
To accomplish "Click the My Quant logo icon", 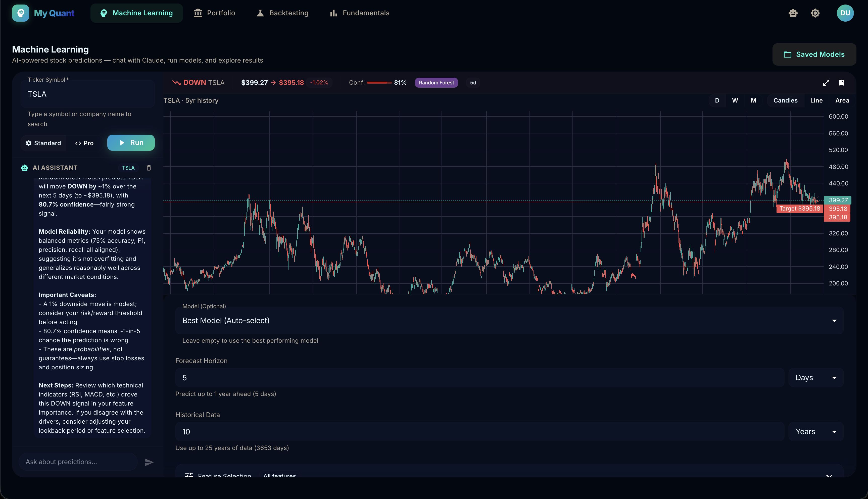I will tap(21, 13).
